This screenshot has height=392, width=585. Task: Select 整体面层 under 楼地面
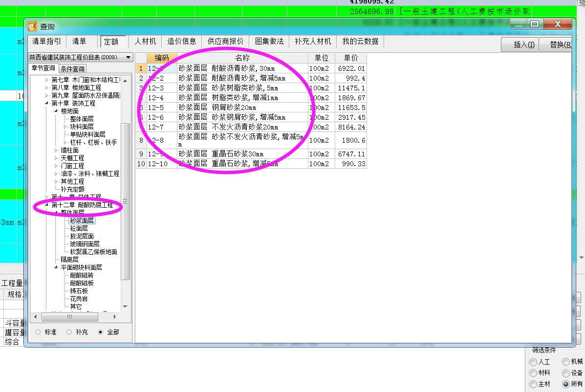click(82, 119)
